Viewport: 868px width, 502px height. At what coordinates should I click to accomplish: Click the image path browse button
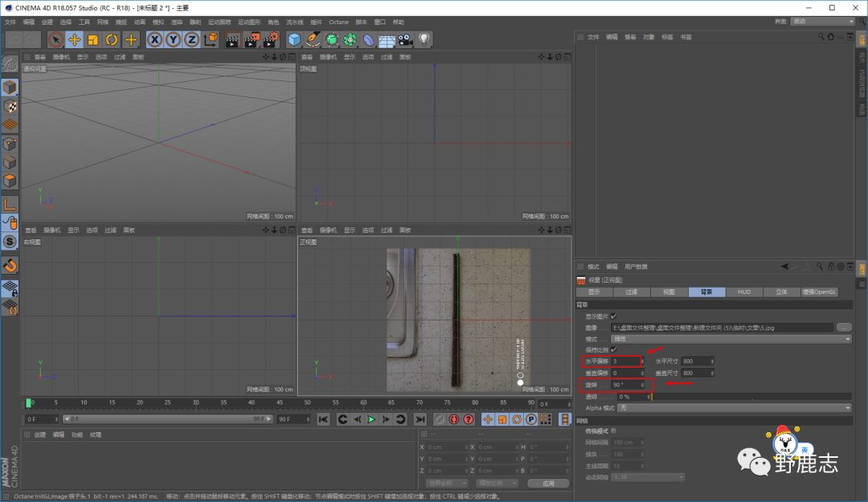[x=844, y=328]
